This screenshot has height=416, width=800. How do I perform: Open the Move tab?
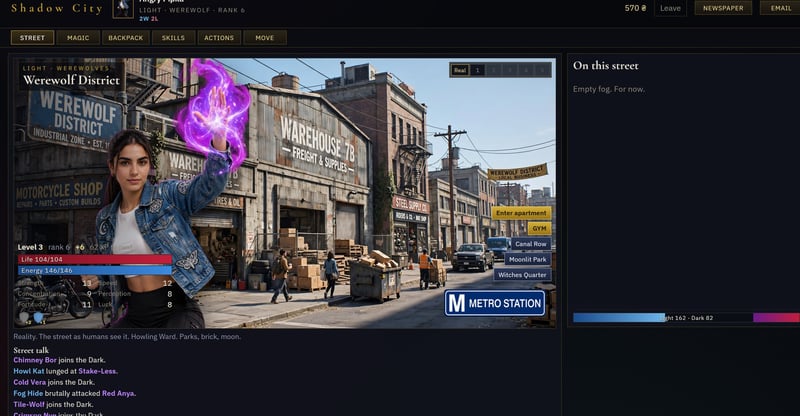(264, 38)
